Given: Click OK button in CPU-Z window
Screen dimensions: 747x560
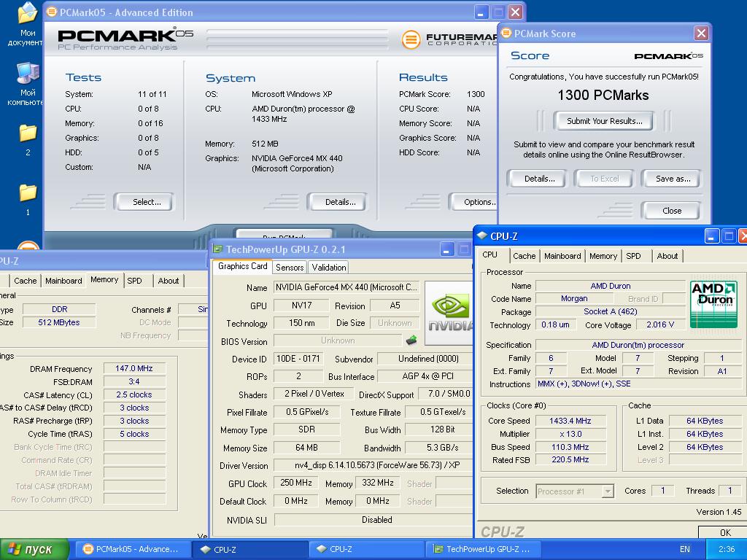Looking at the screenshot, I should coord(723,532).
